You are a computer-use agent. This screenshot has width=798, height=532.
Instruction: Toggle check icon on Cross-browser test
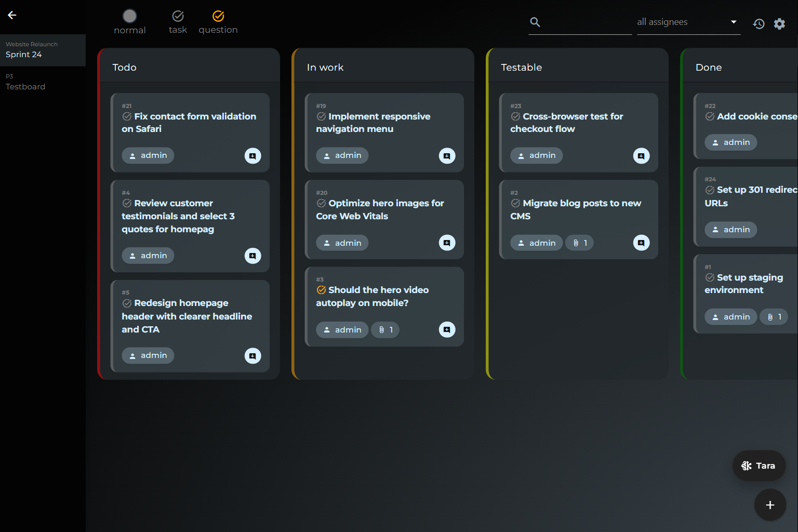515,116
